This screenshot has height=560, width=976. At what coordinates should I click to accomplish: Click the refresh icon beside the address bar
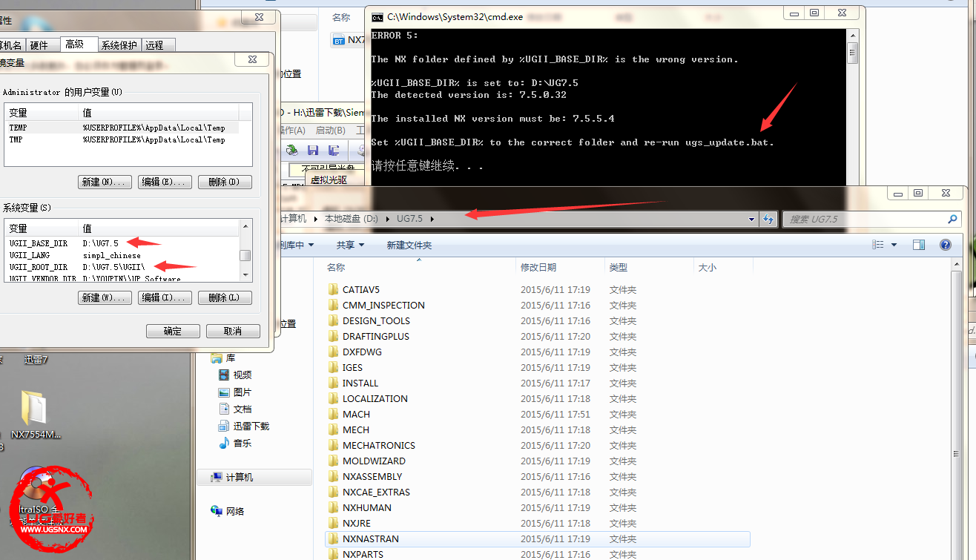coord(768,219)
